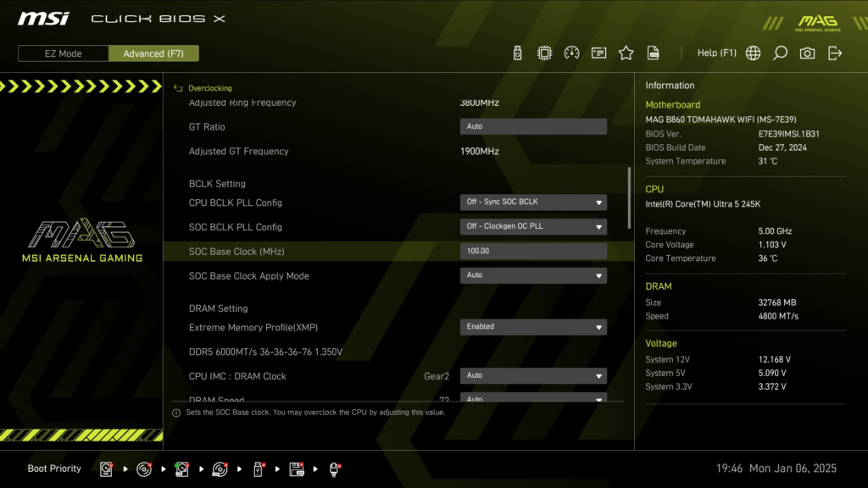
Task: Click the Help (F1) button
Action: [716, 52]
